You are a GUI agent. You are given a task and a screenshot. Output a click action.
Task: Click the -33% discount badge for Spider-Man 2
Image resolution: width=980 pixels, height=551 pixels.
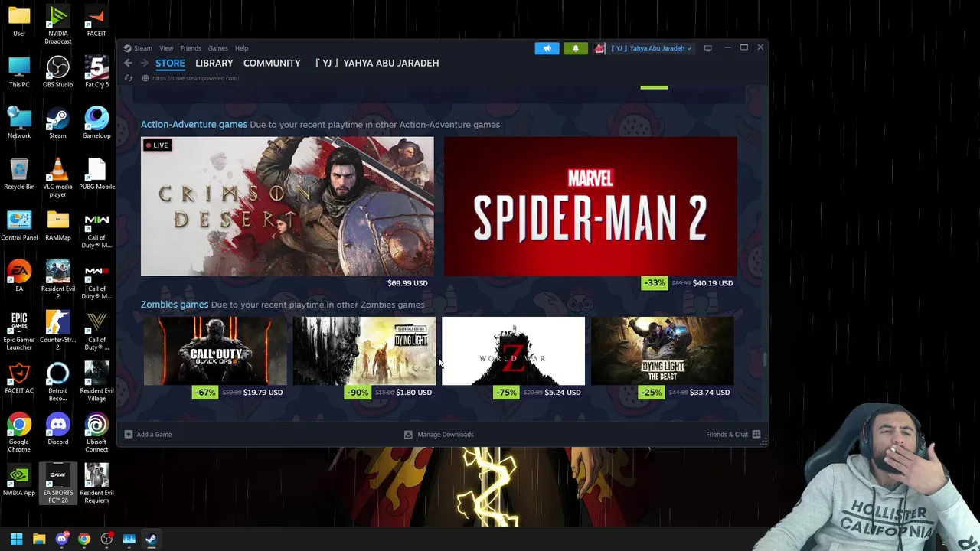pos(655,283)
